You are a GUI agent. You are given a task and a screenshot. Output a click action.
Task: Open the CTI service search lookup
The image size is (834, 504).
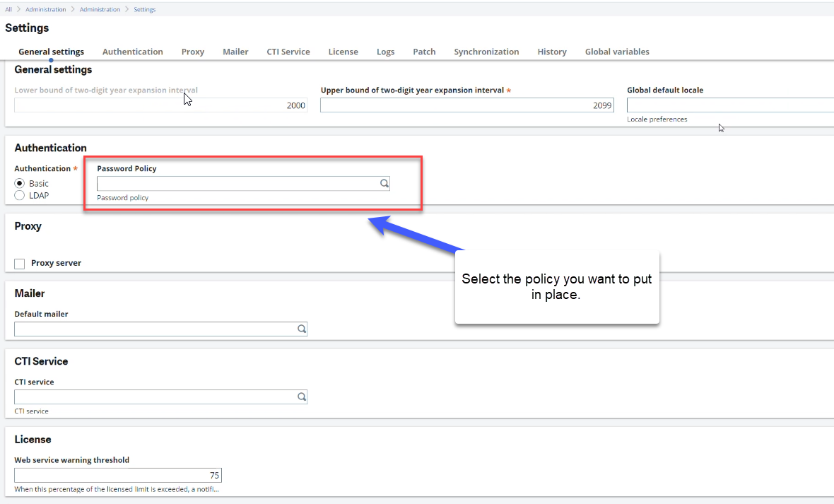[x=302, y=397]
